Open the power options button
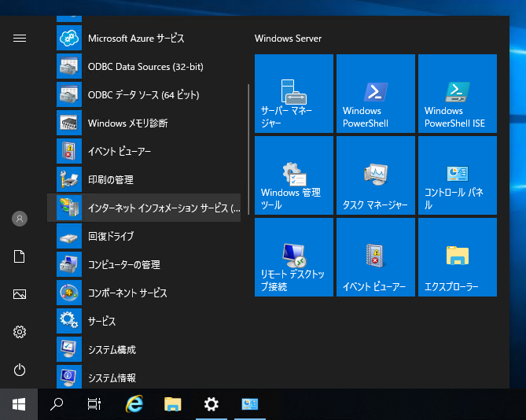Image resolution: width=526 pixels, height=420 pixels. tap(20, 370)
